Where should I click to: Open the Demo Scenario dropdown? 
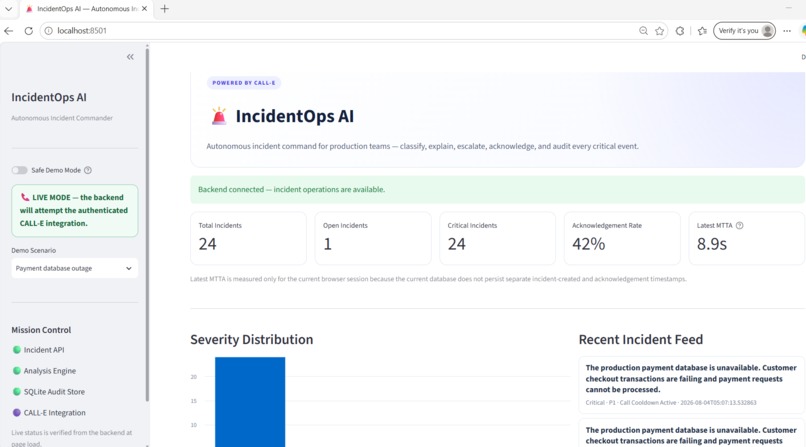click(x=75, y=268)
